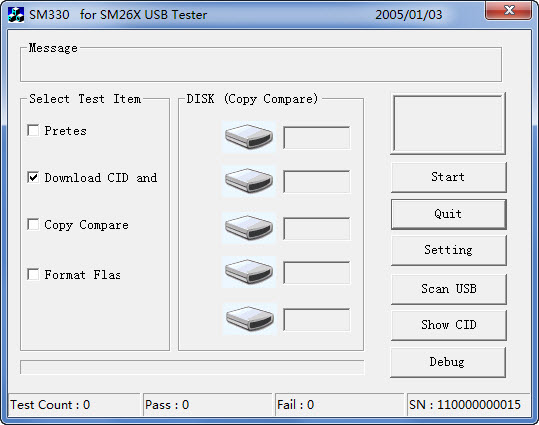Tick the Format Flas checkbox

[x=33, y=274]
